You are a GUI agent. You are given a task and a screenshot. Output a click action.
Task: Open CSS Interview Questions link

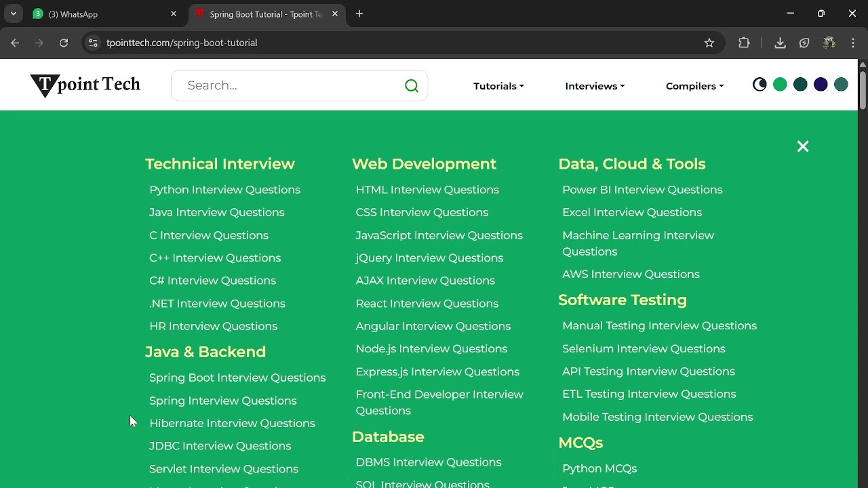click(422, 212)
